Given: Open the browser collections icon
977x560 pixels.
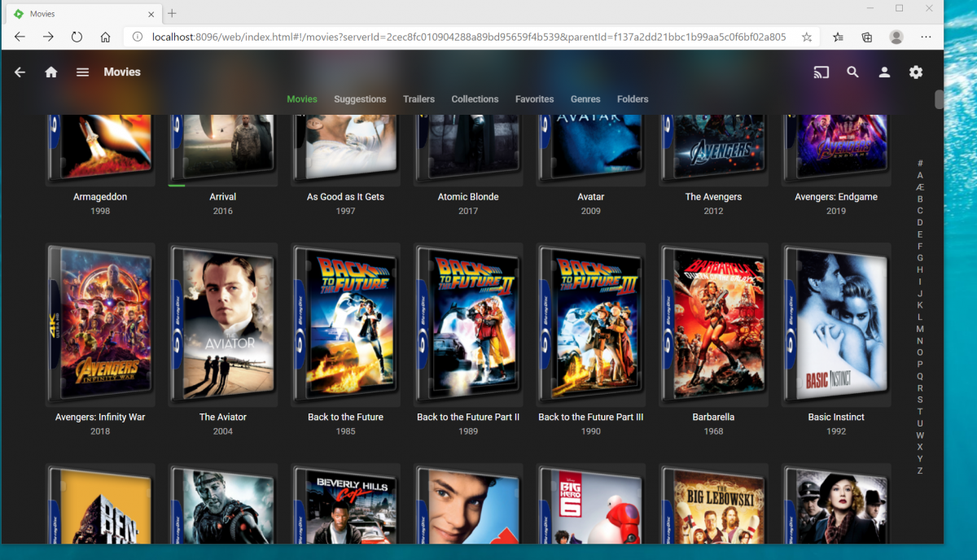Looking at the screenshot, I should click(867, 37).
